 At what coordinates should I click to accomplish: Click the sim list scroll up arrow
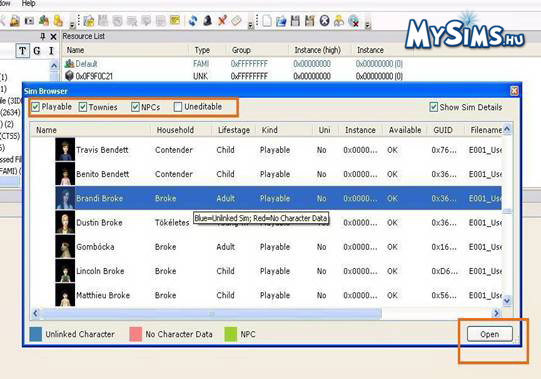(507, 129)
